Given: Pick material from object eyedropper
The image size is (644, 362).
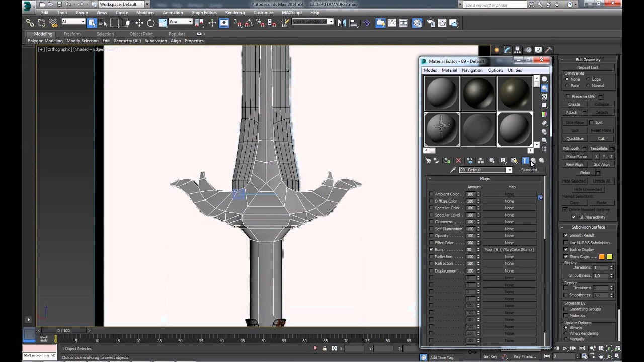Looking at the screenshot, I should click(x=453, y=170).
